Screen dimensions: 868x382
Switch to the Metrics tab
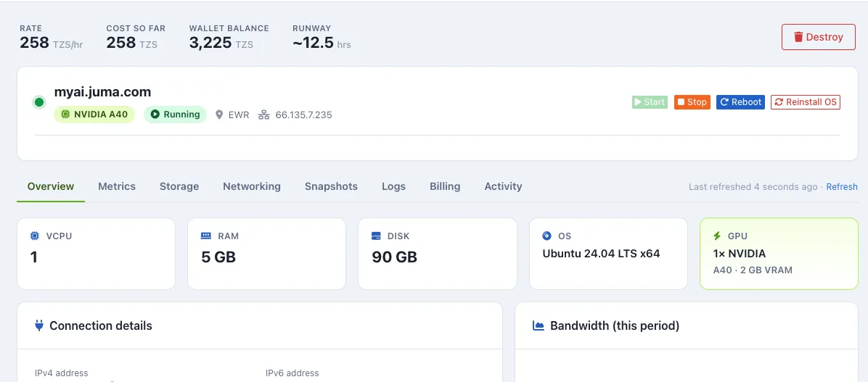[117, 186]
